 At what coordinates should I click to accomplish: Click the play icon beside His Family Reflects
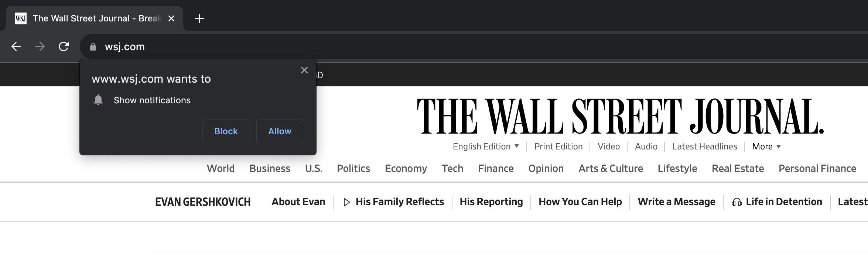(346, 202)
